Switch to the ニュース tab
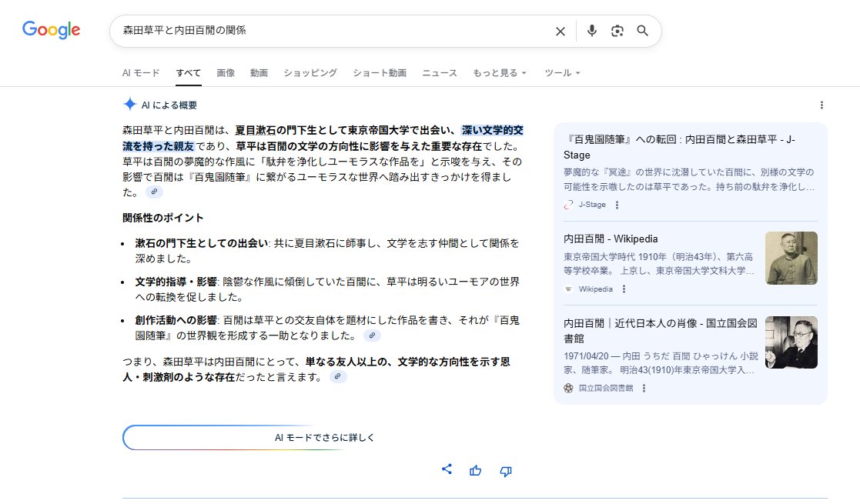 coord(440,73)
